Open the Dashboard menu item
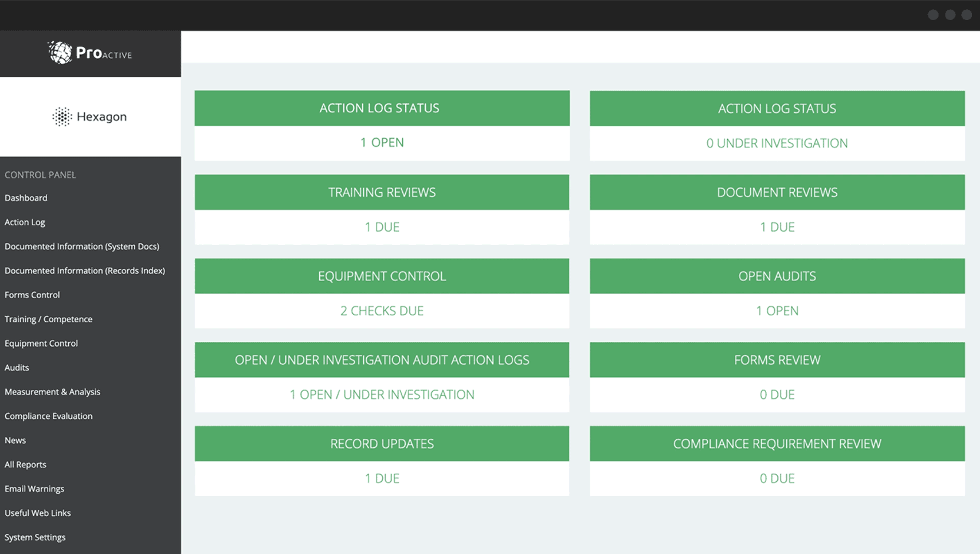The height and width of the screenshot is (554, 980). 26,198
